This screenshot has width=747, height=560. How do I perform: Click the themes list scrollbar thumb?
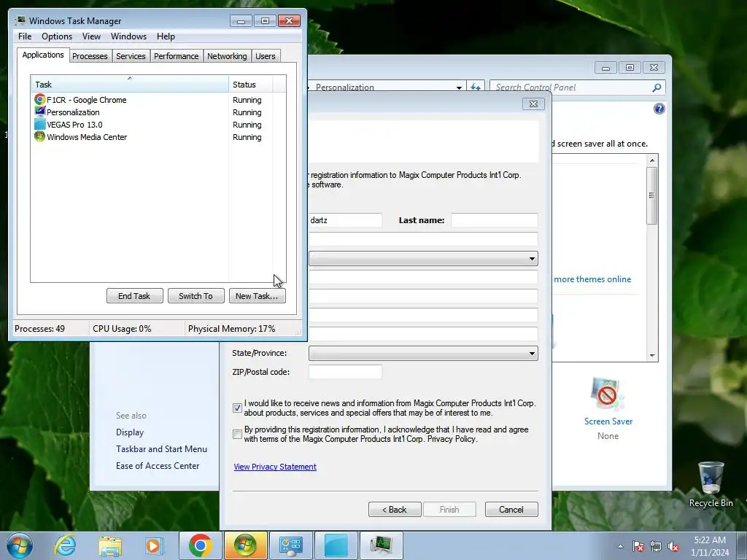652,195
